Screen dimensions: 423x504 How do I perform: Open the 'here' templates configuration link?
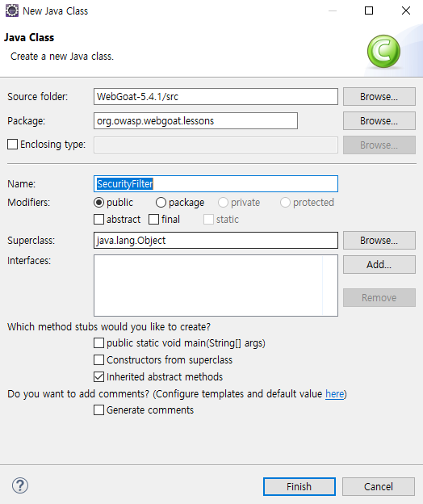[x=335, y=394]
